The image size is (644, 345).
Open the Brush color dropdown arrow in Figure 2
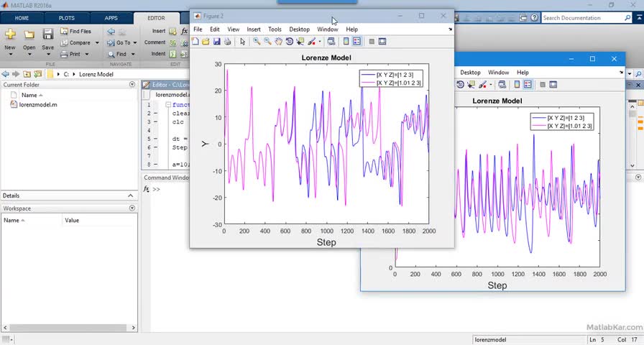tap(320, 42)
